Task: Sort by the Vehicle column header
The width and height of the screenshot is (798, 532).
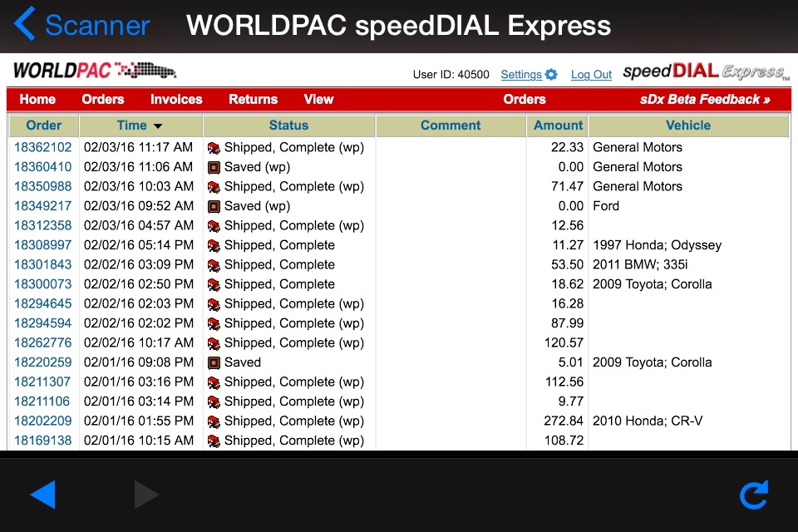Action: (688, 126)
